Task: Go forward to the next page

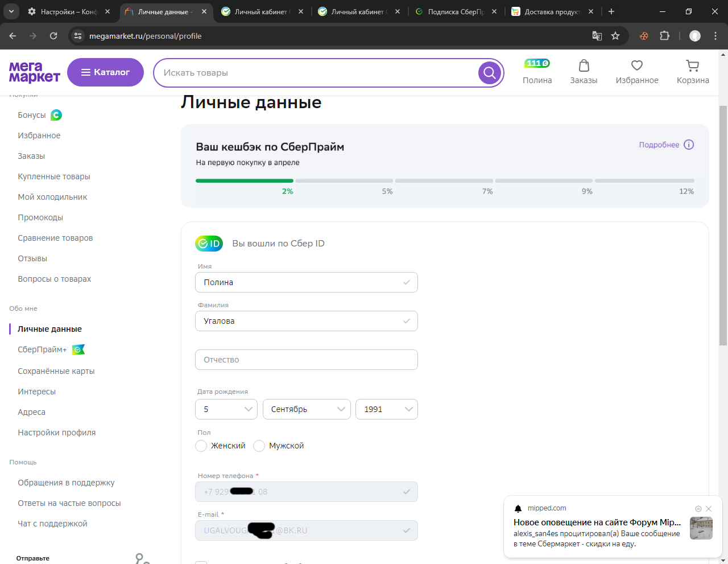Action: tap(33, 36)
